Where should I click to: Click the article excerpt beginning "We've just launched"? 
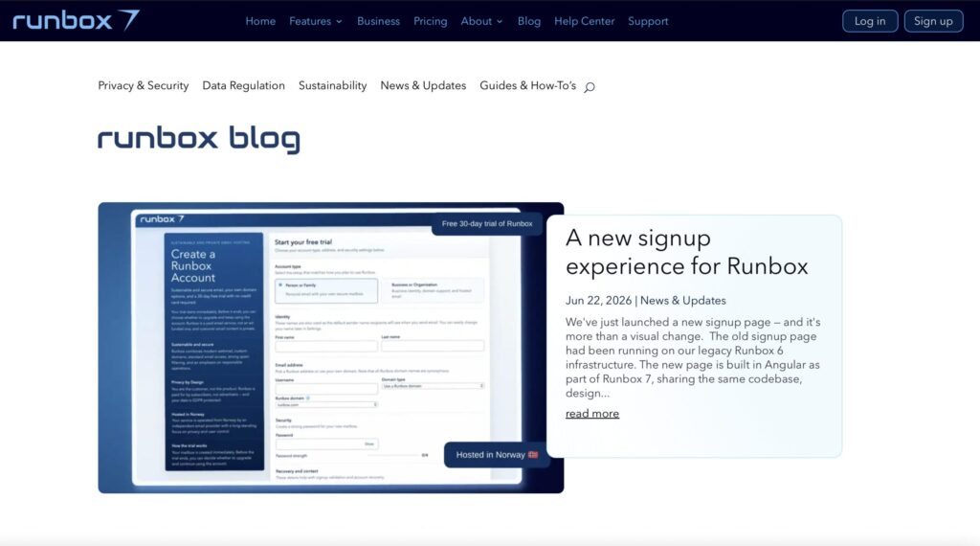[693, 357]
